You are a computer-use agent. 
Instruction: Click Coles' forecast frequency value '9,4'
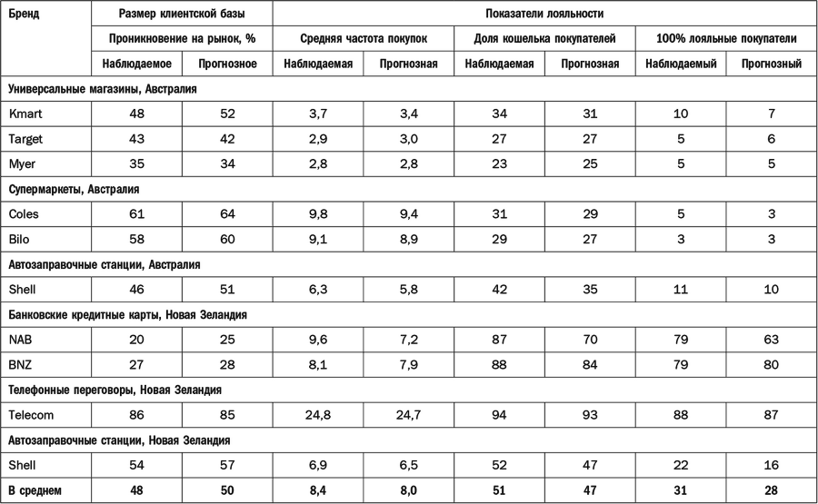(x=409, y=214)
